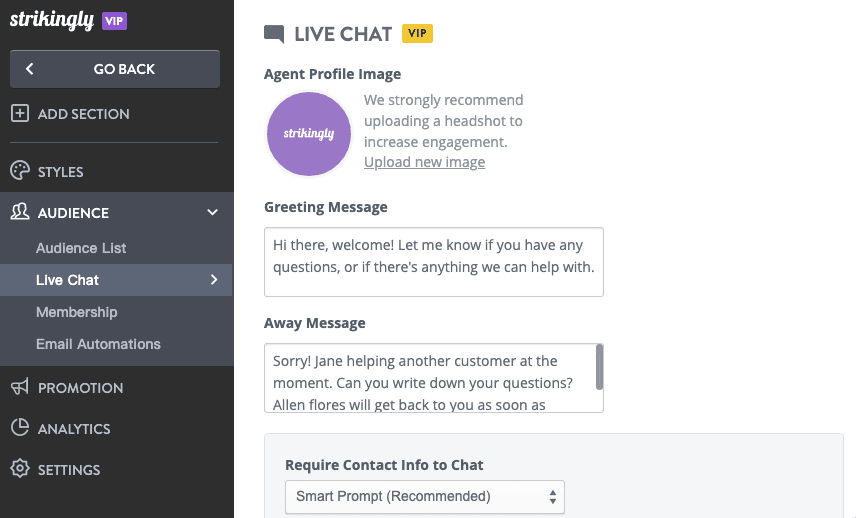The height and width of the screenshot is (518, 856).
Task: Click the Live Chat speech bubble icon
Action: (274, 34)
